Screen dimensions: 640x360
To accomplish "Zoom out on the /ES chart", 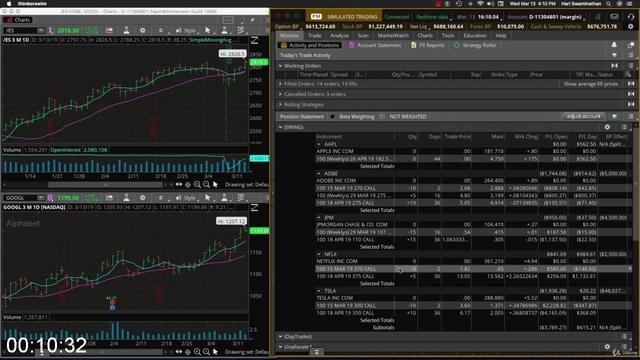I will tap(206, 184).
